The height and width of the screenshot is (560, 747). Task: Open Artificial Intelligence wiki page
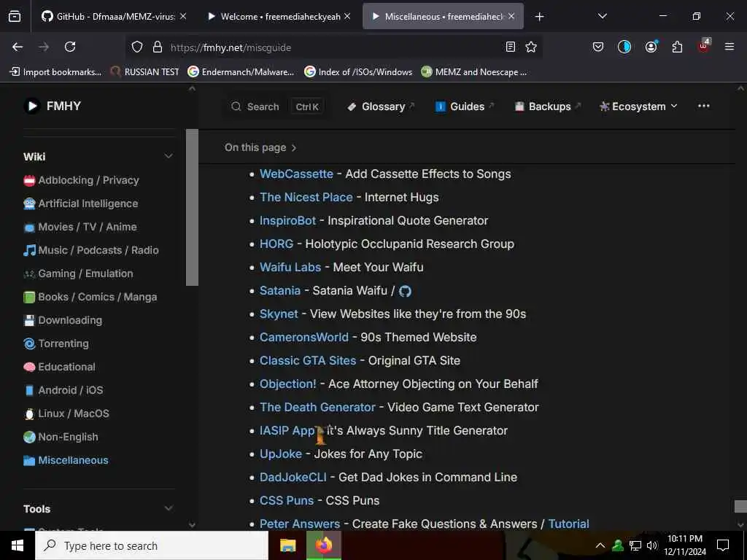(x=81, y=203)
